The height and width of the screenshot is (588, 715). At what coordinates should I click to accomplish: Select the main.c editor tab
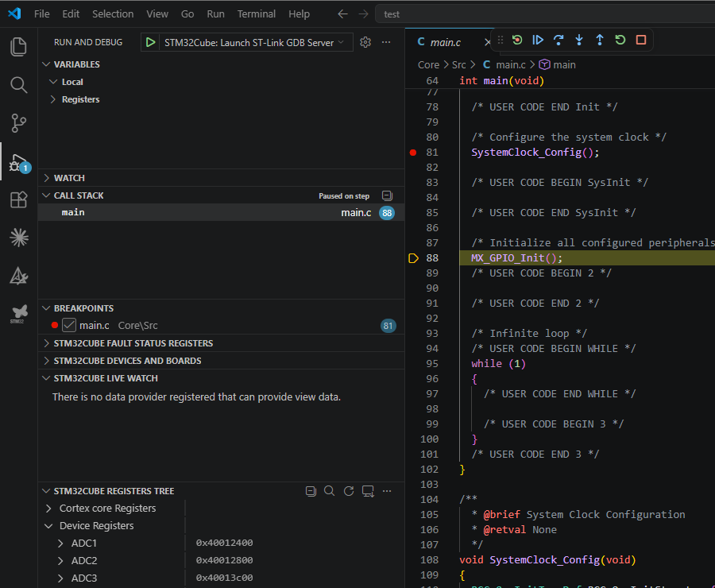[x=446, y=42]
